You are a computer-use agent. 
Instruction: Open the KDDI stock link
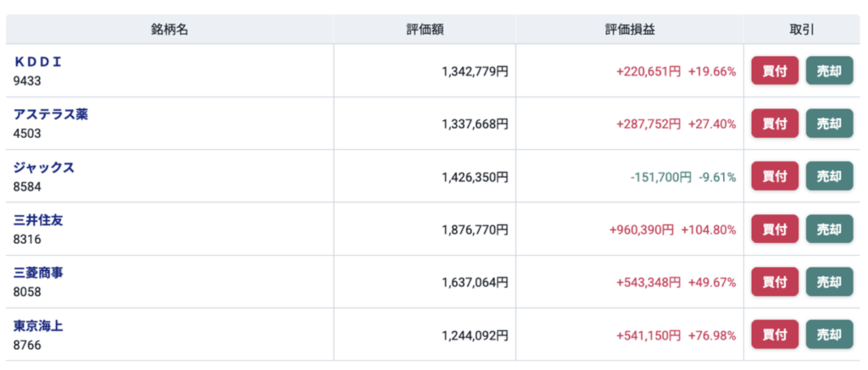(x=37, y=62)
